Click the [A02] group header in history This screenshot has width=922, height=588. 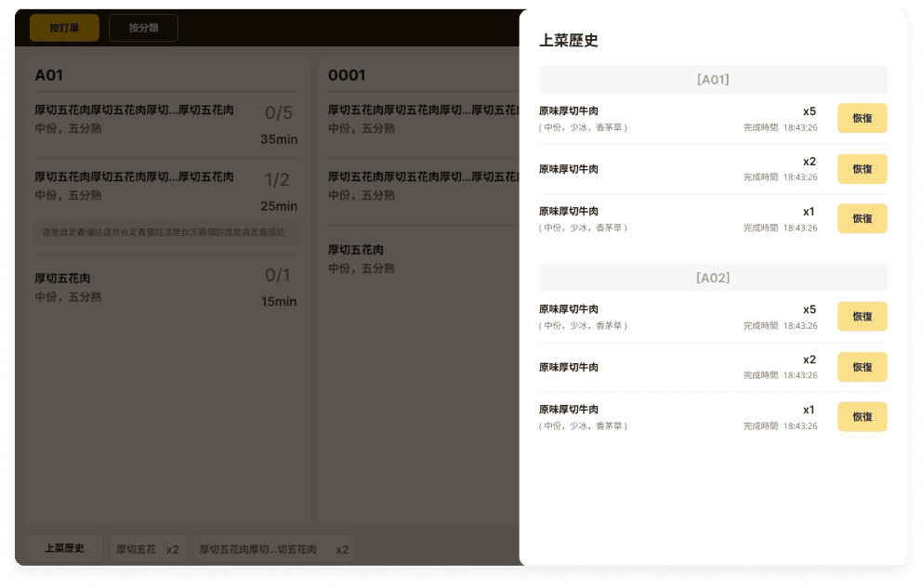pyautogui.click(x=713, y=278)
